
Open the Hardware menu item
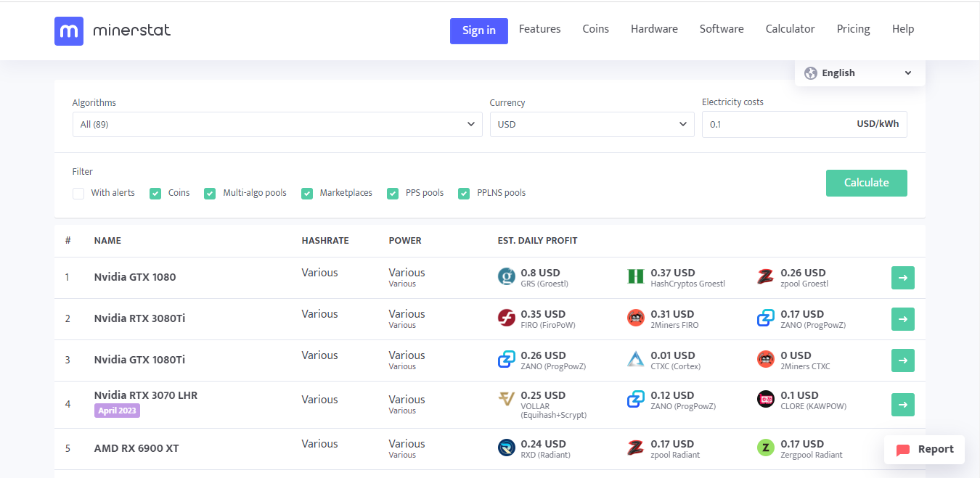pos(654,29)
